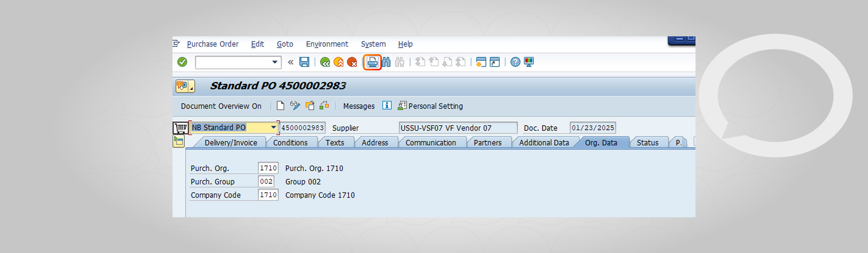868x253 pixels.
Task: Click the Find binoculars icon
Action: [x=386, y=62]
